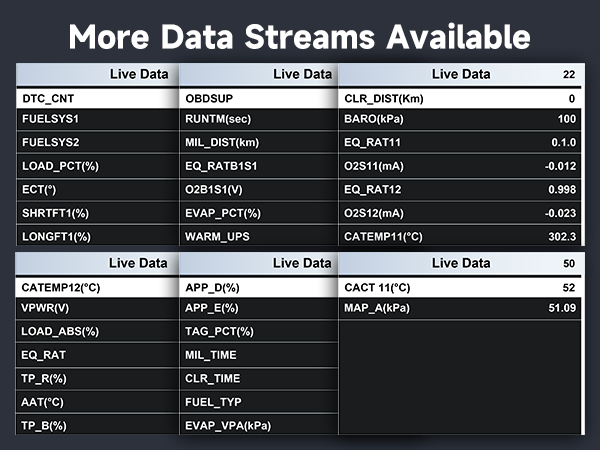
Task: Select the CATEMP11(°C) row showing 302.3
Action: [460, 236]
